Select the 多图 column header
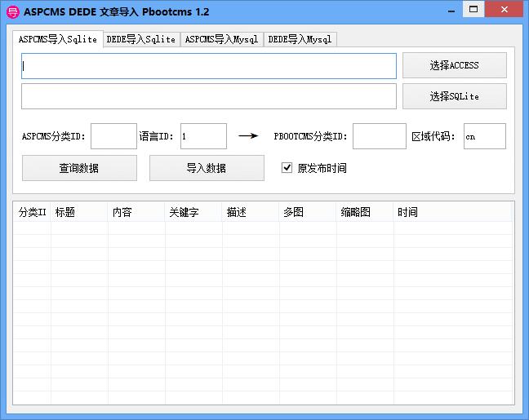529x420 pixels. (308, 212)
